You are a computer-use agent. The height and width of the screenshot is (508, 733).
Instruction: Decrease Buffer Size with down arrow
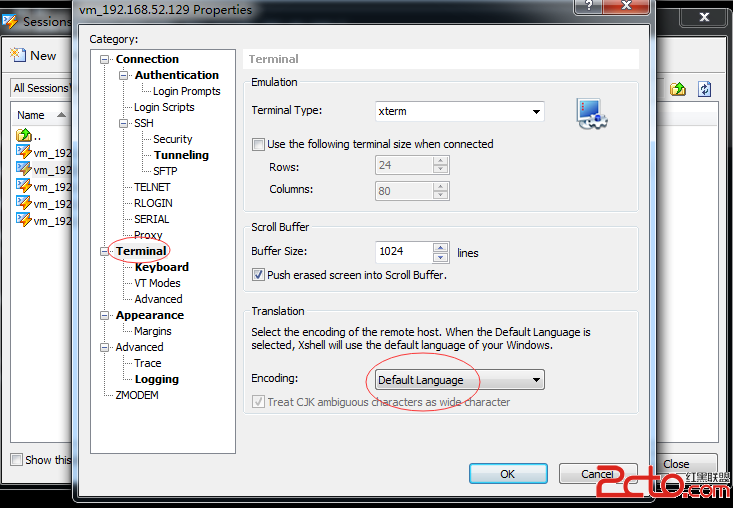[x=440, y=257]
